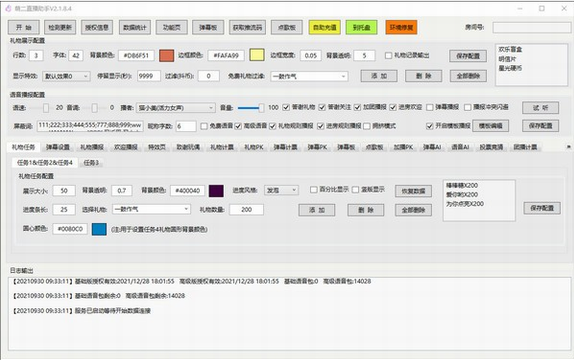574x360 pixels.
Task: Click 保存配置 beside the gift task list
Action: (x=542, y=208)
